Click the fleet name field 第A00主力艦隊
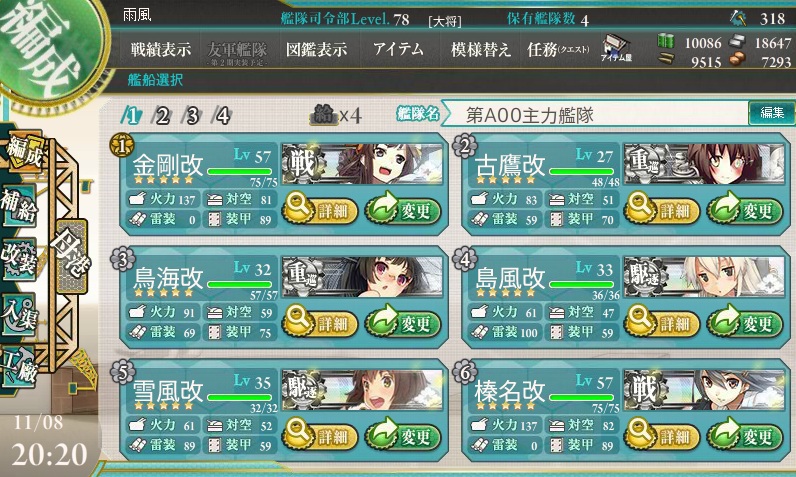Image resolution: width=796 pixels, height=477 pixels. pos(594,115)
